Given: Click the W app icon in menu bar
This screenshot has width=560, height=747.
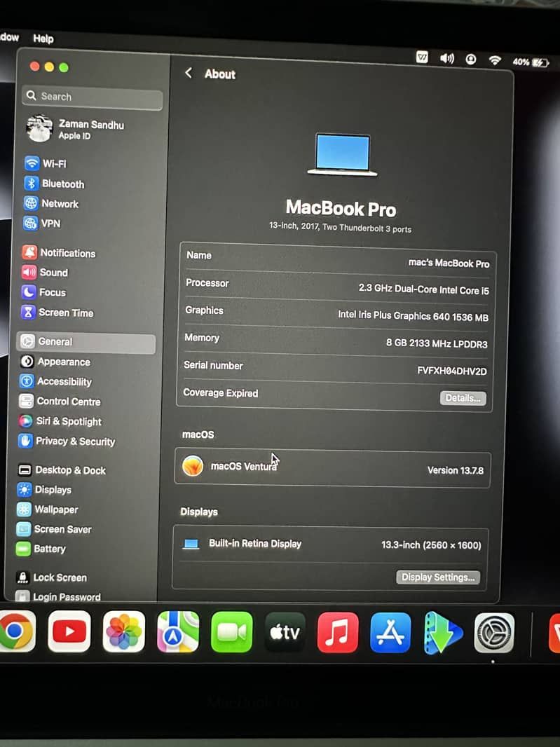Looking at the screenshot, I should pyautogui.click(x=422, y=57).
